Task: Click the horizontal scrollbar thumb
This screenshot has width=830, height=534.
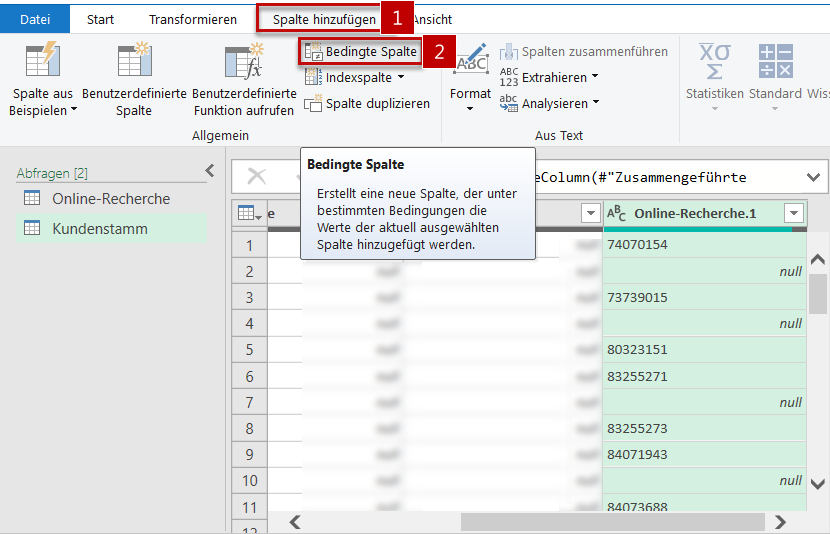Action: [612, 522]
